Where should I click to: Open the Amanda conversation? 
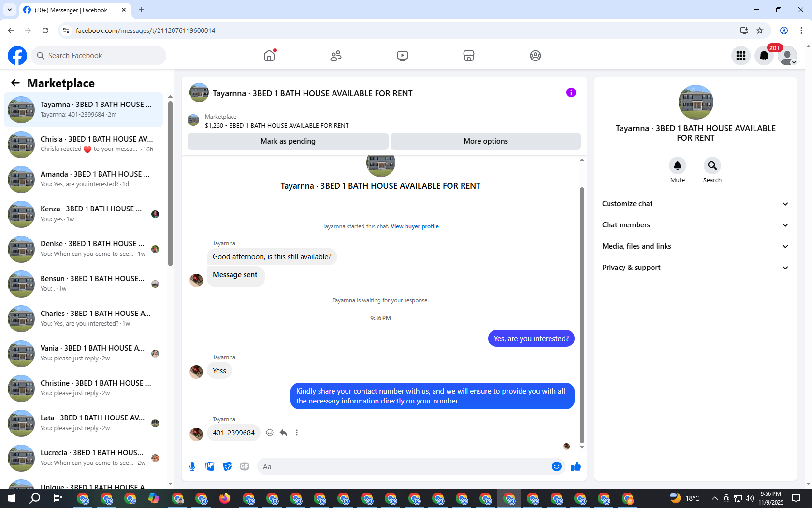tap(84, 179)
